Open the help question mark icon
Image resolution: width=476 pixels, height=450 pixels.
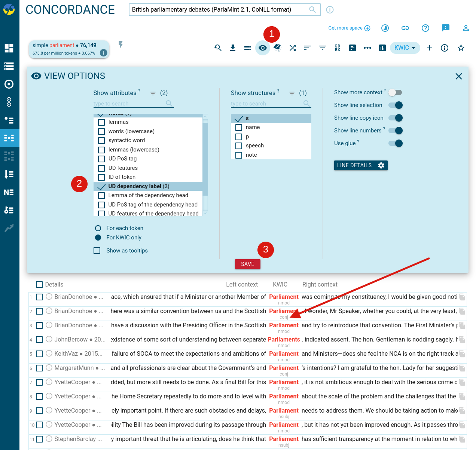(425, 28)
